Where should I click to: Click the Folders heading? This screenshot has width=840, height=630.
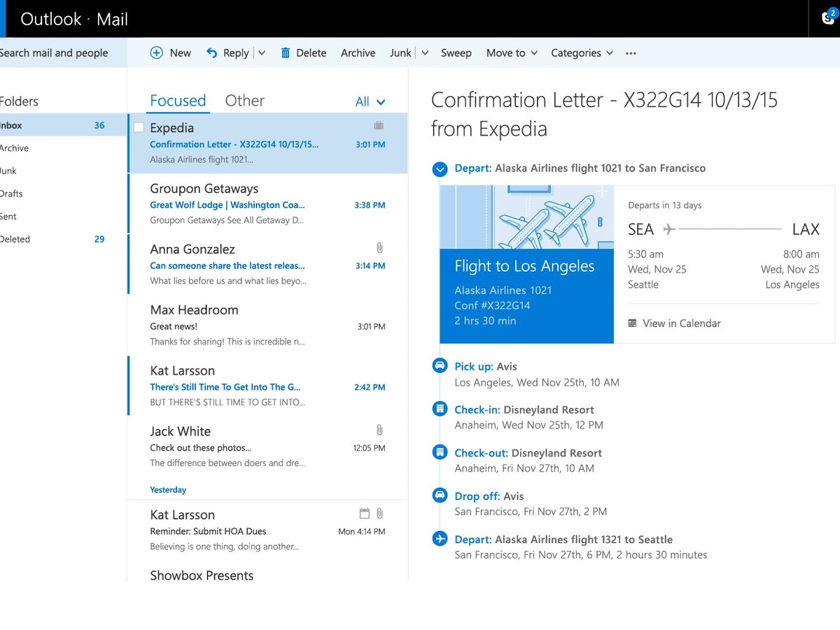tap(20, 101)
